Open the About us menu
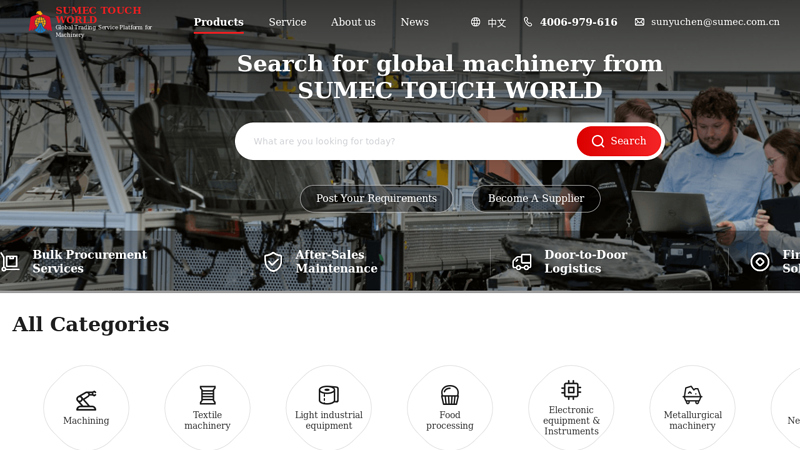This screenshot has width=800, height=450. pyautogui.click(x=353, y=22)
